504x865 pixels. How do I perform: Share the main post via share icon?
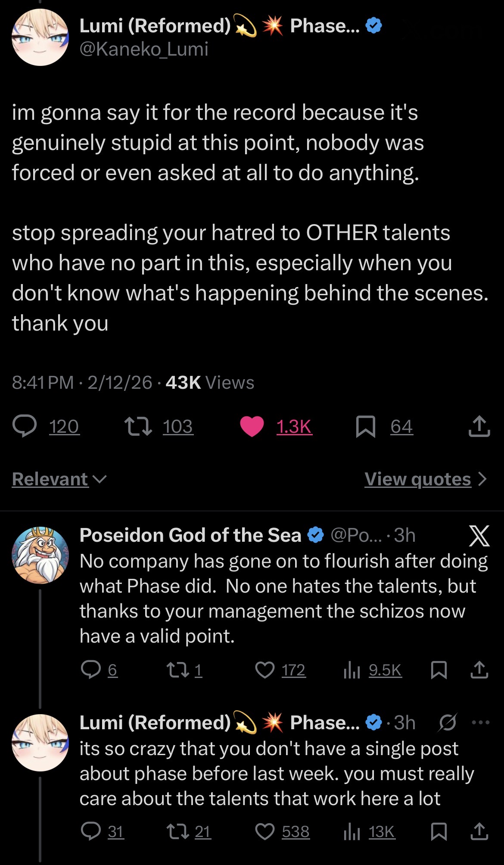tap(479, 426)
